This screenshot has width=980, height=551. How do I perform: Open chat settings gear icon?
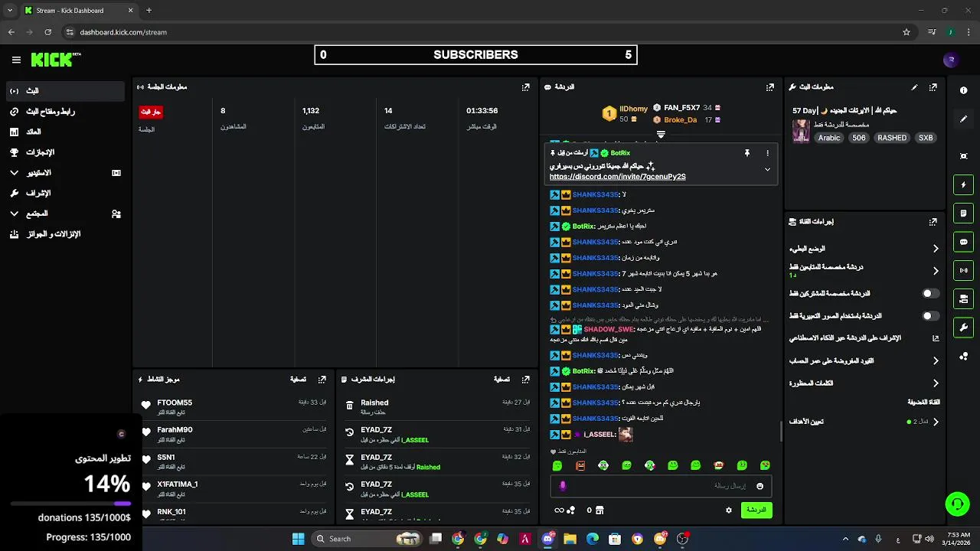729,510
